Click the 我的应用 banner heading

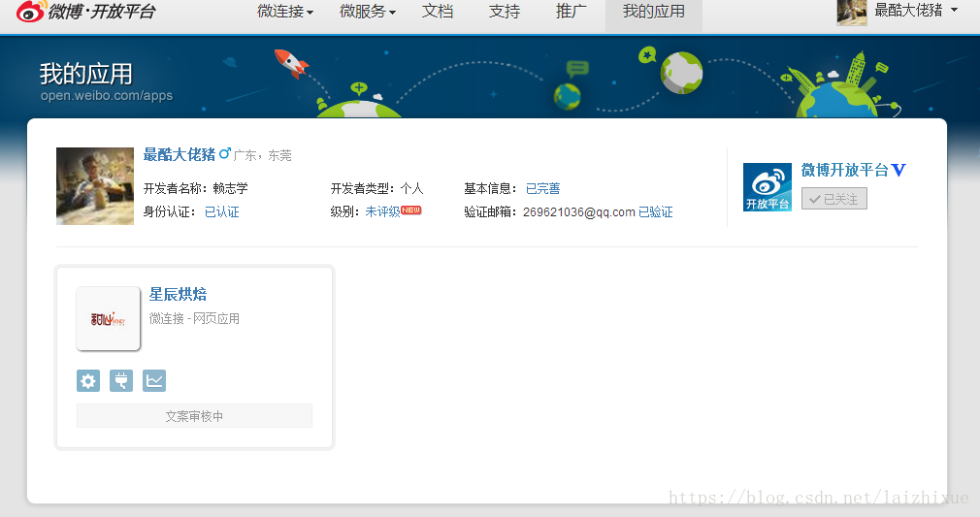coord(86,74)
